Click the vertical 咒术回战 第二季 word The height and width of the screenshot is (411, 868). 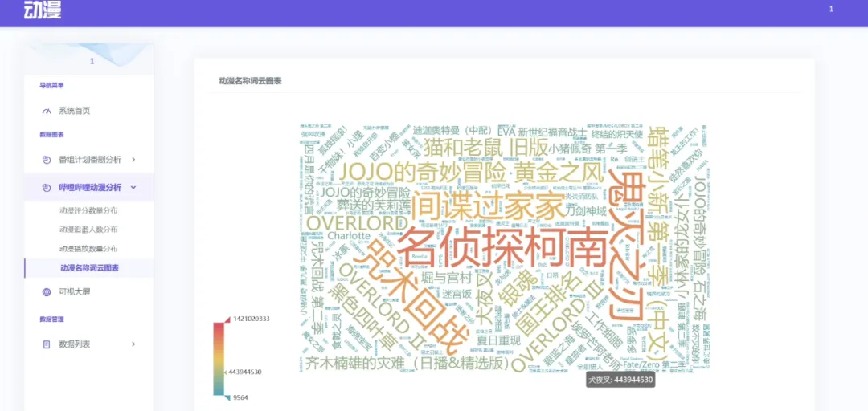tap(316, 286)
